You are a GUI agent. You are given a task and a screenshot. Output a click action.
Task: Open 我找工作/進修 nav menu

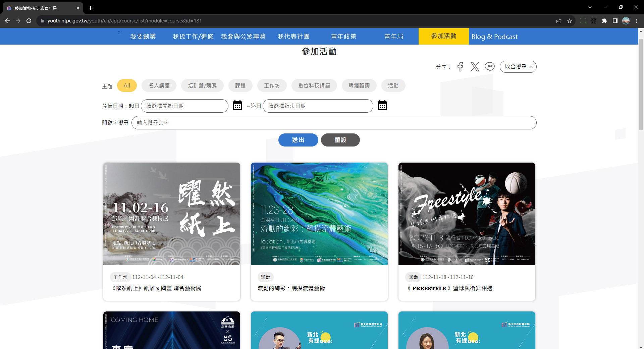(x=193, y=37)
